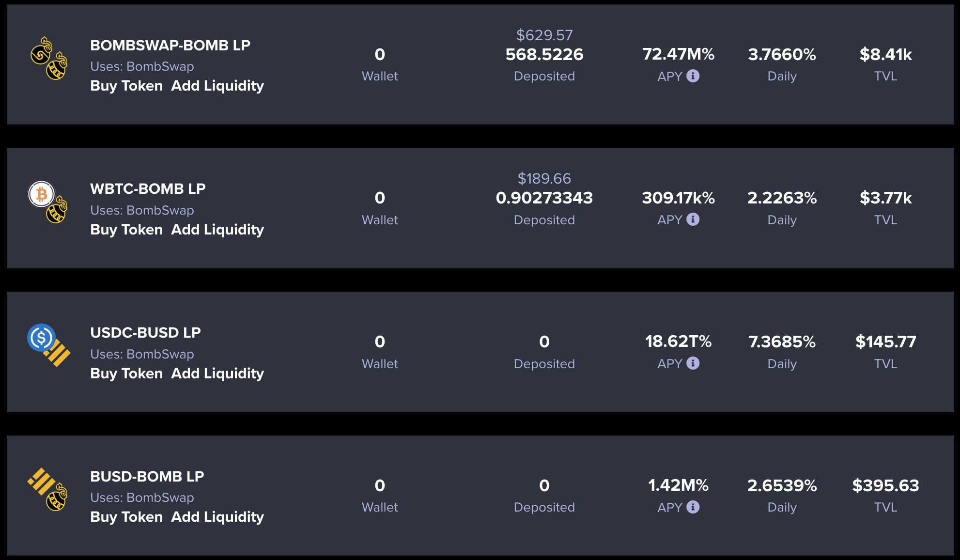The image size is (960, 560).
Task: Click Add Liquidity under WBTC-BOMB LP
Action: 217,230
